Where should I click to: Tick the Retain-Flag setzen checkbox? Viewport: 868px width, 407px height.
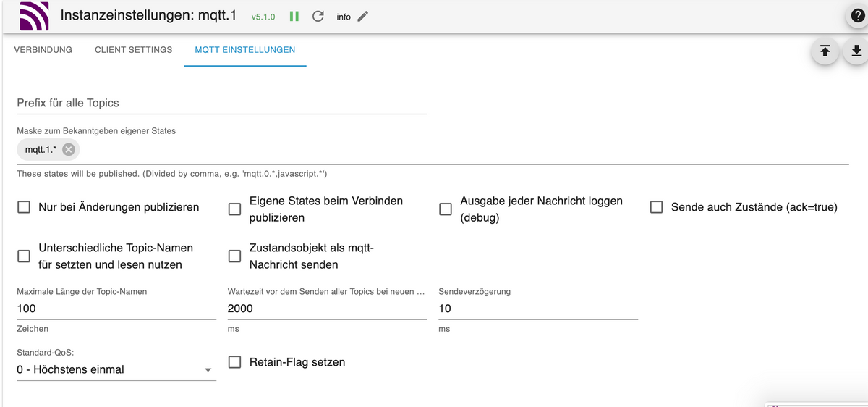(234, 361)
